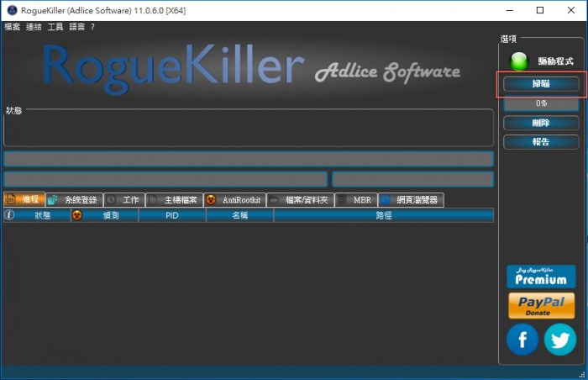The width and height of the screenshot is (588, 380).
Task: Sort by the 名稱 name column header
Action: (239, 215)
